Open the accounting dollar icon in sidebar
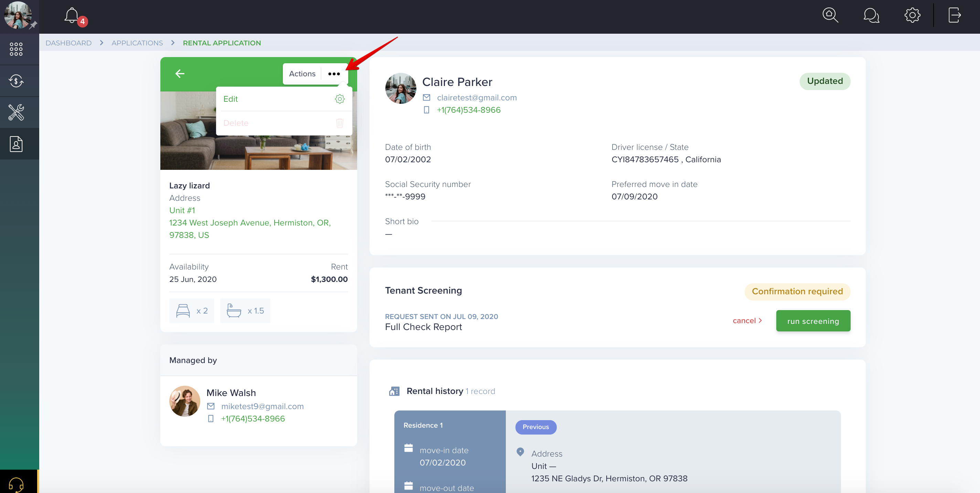The height and width of the screenshot is (493, 980). (x=16, y=80)
